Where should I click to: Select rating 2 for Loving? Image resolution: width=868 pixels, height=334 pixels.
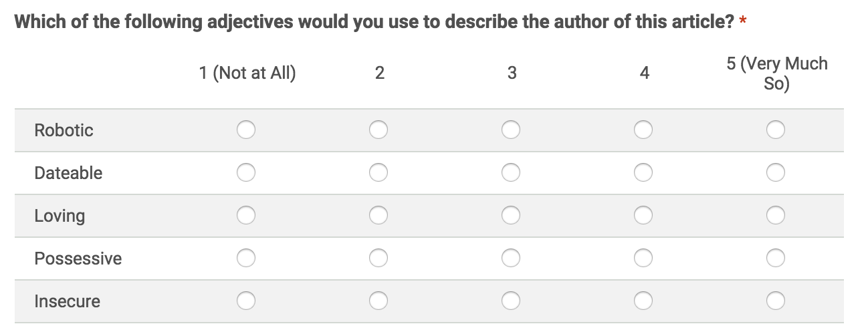[378, 215]
